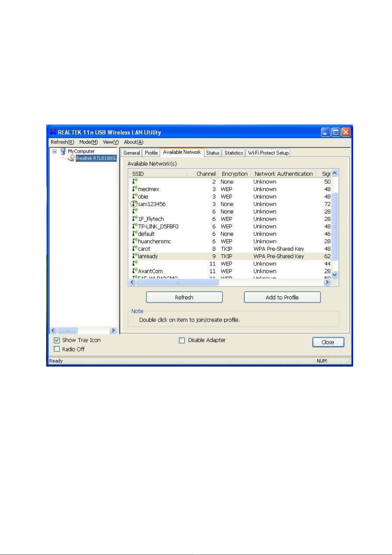This screenshot has height=555, width=392.
Task: Click the circled connected icon beside sam123456
Action: (134, 204)
